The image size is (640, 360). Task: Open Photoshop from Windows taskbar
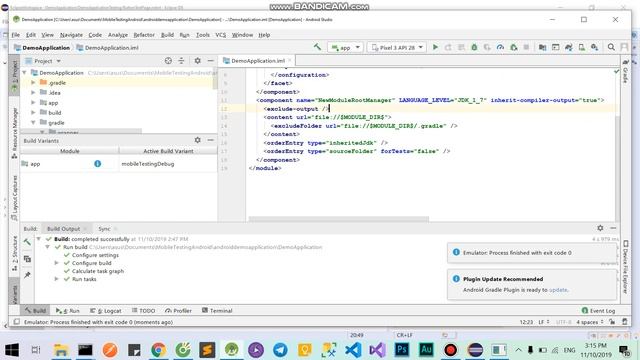click(x=402, y=350)
